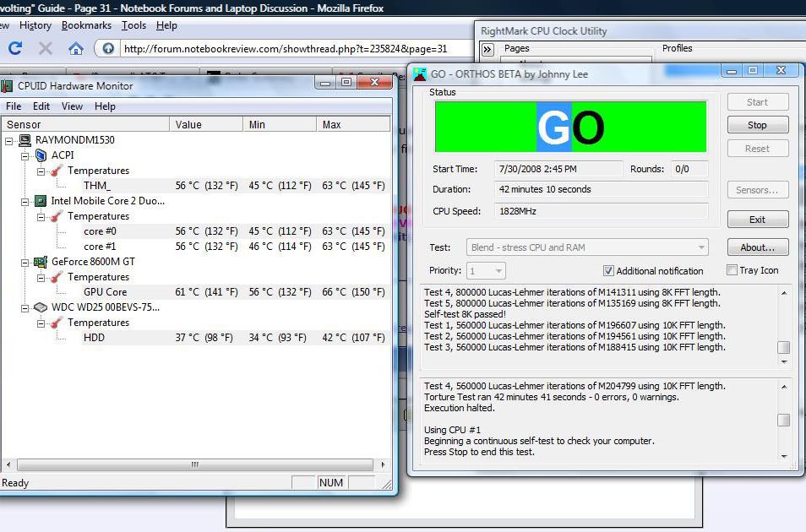Open Firefox Help menu
The image size is (806, 532).
point(166,25)
